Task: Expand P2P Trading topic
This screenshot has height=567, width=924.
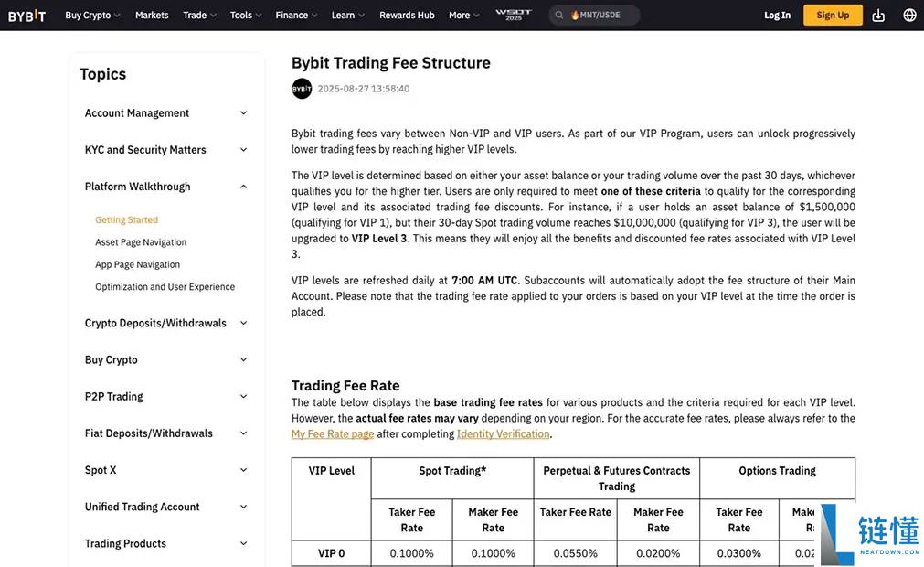Action: (x=166, y=397)
